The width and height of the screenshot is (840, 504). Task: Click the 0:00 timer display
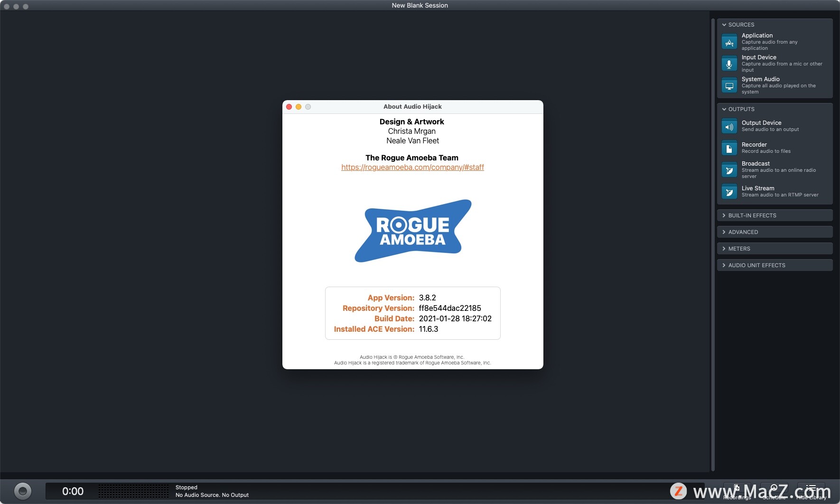pyautogui.click(x=73, y=491)
